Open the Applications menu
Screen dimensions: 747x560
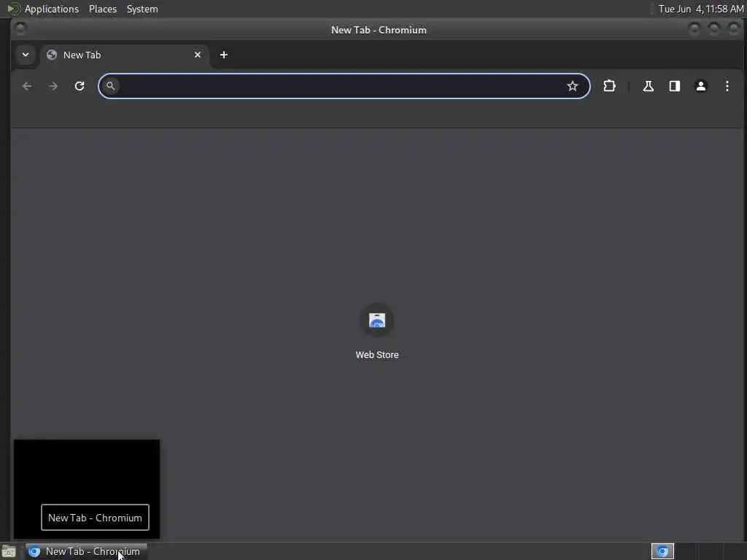click(52, 9)
